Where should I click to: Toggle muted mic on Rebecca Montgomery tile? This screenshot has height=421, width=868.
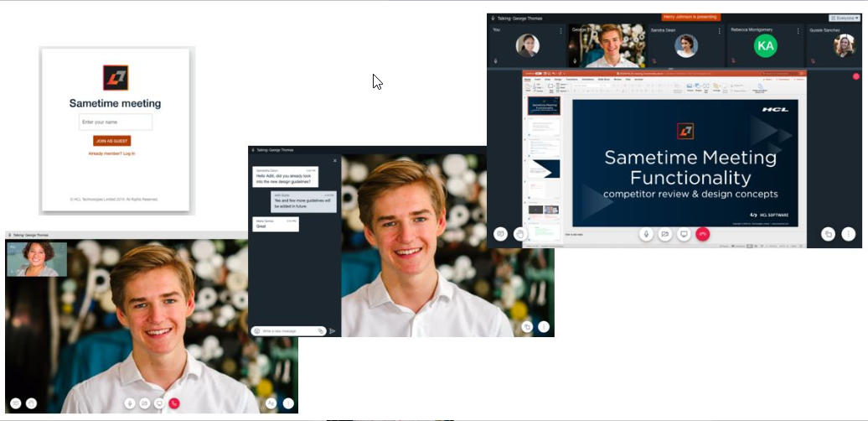click(x=733, y=61)
